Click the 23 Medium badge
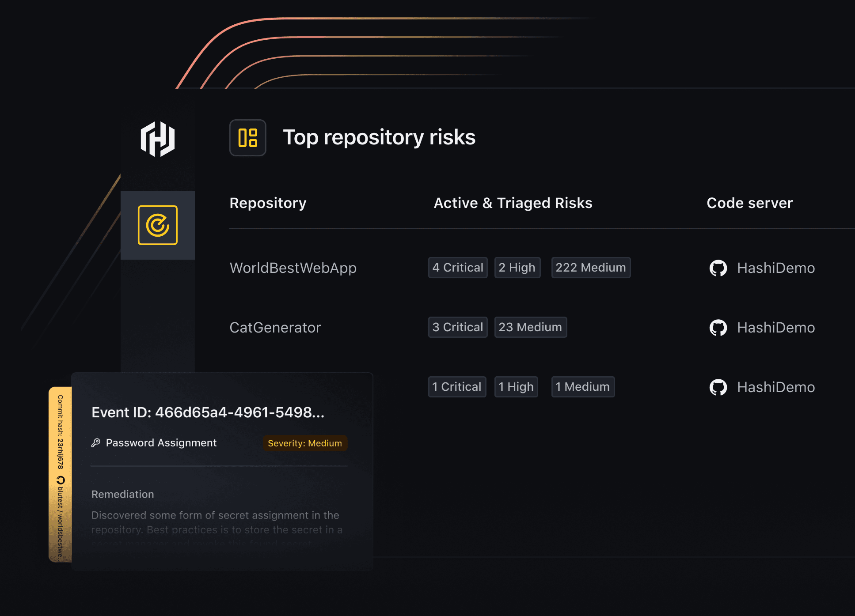 (x=530, y=327)
